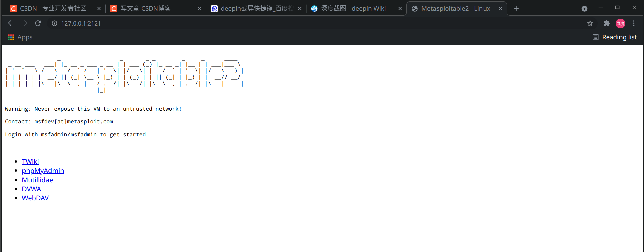Viewport: 644px width, 252px height.
Task: Close the CSDN 专业开发者社区 tab
Action: pyautogui.click(x=99, y=9)
